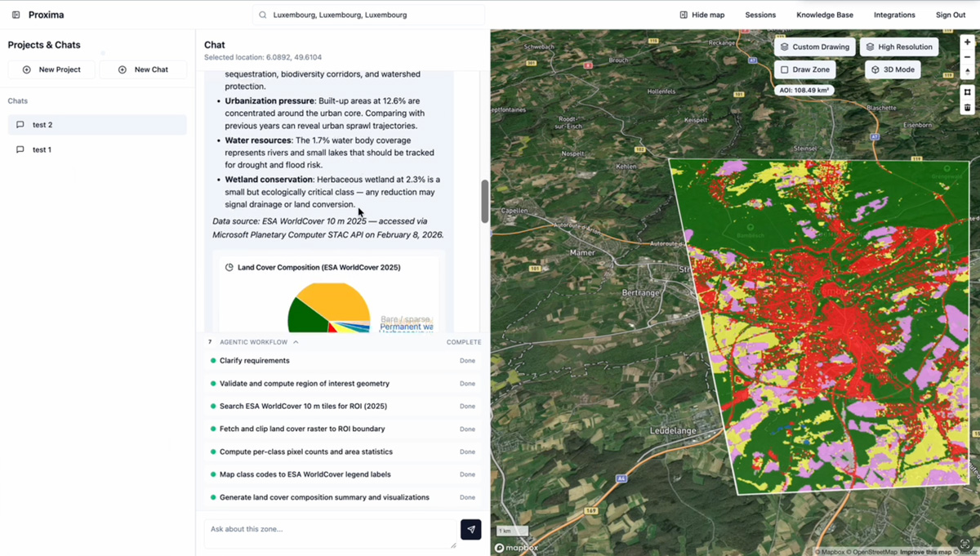Click Improve this map link
The width and height of the screenshot is (980, 556).
925,552
